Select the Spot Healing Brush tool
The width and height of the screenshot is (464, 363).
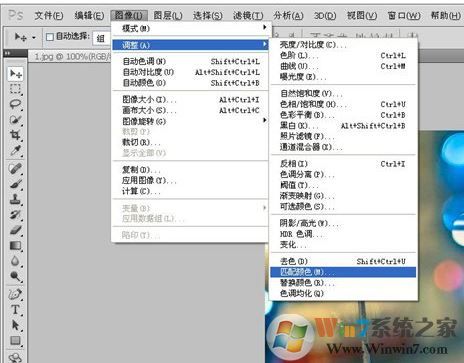15,169
